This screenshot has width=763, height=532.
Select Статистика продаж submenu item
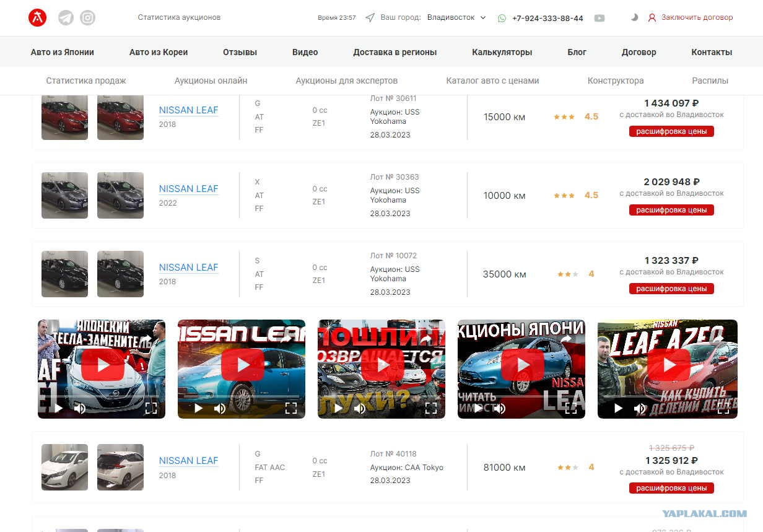(86, 81)
